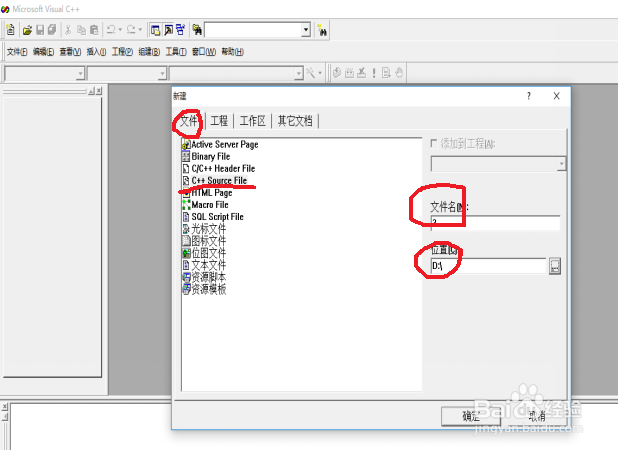Select SQL Script File in list

coord(213,217)
